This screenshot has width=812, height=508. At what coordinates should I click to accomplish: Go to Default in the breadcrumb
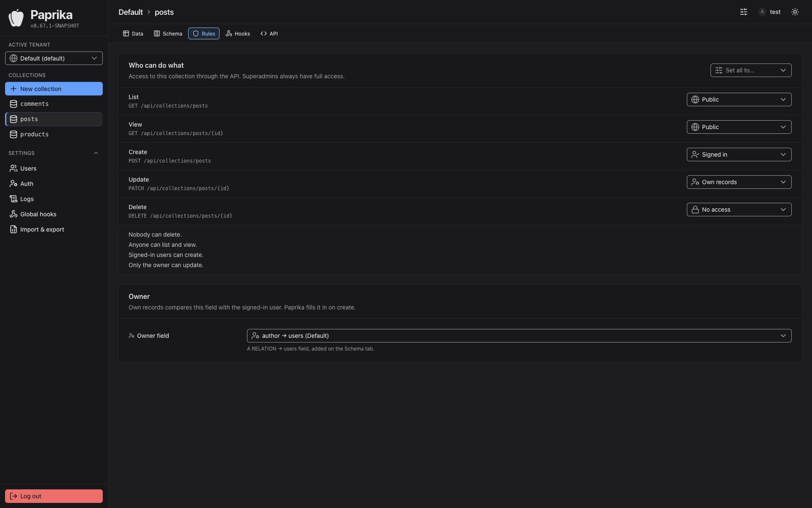click(x=131, y=12)
